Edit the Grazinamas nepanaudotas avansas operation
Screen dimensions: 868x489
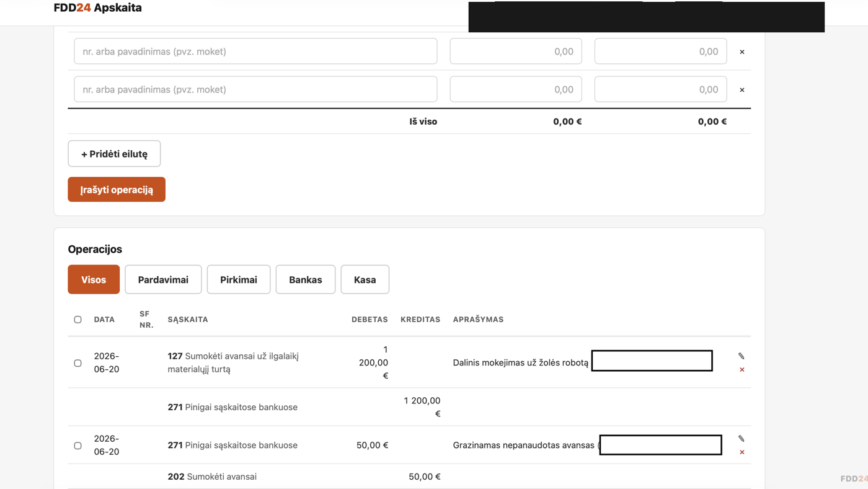[742, 439]
